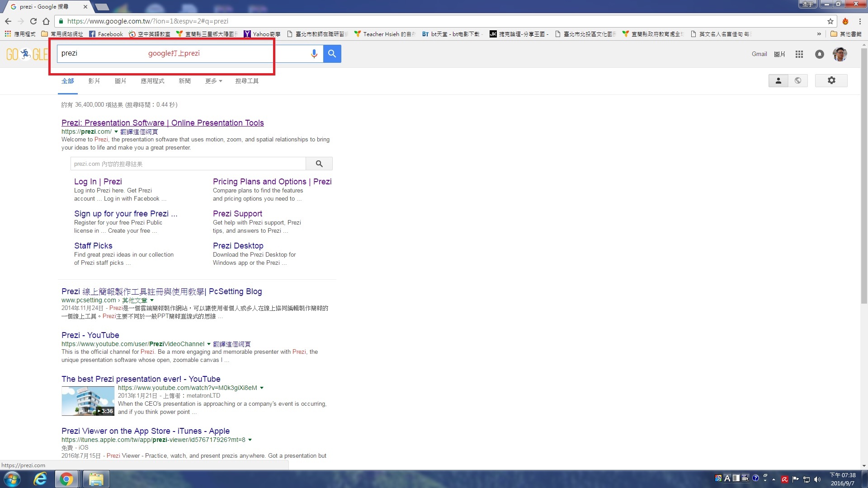The image size is (868, 488).
Task: Open the Prezi Support sitelink
Action: pos(237,214)
